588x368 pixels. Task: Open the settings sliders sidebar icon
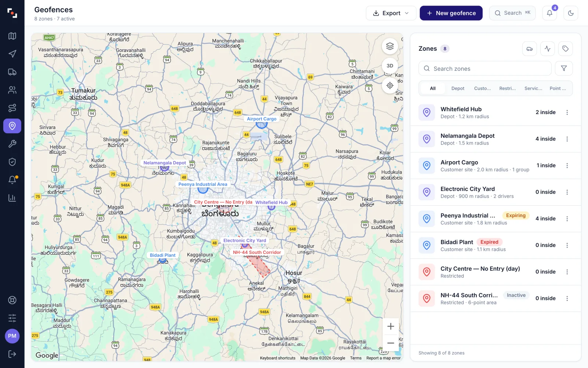point(12,318)
